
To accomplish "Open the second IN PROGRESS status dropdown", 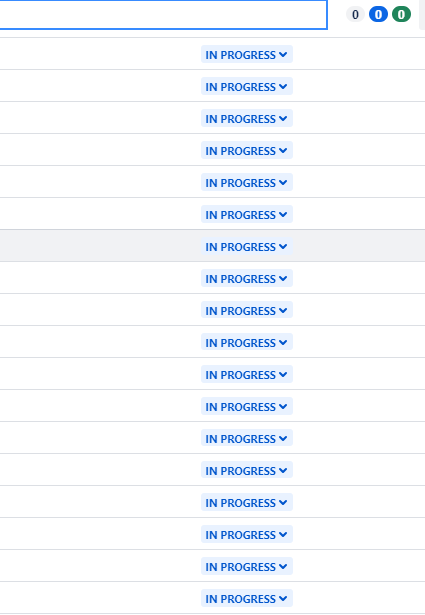I will tap(247, 87).
